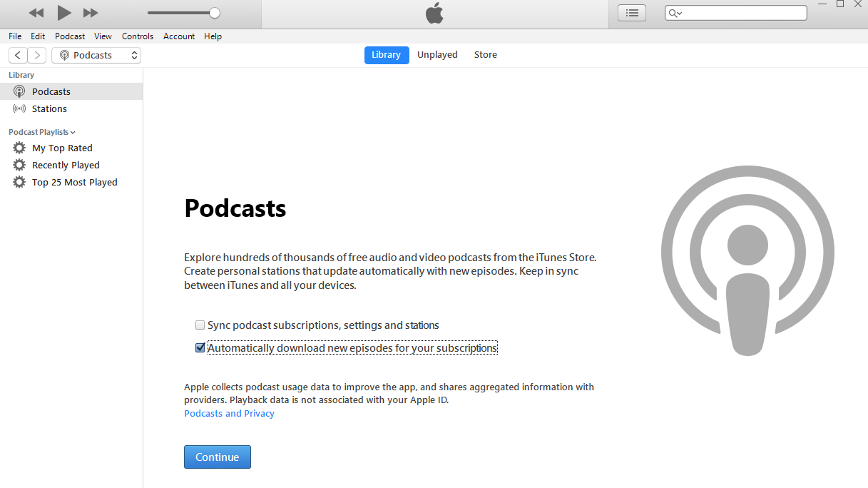Viewport: 868px width, 488px height.
Task: Maximize the iTunes window
Action: [840, 4]
